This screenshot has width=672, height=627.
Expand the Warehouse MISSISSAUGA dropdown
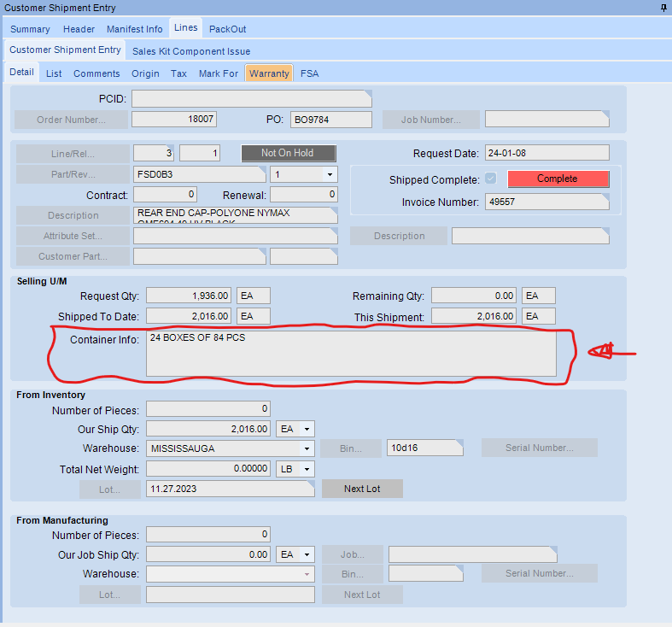[307, 448]
